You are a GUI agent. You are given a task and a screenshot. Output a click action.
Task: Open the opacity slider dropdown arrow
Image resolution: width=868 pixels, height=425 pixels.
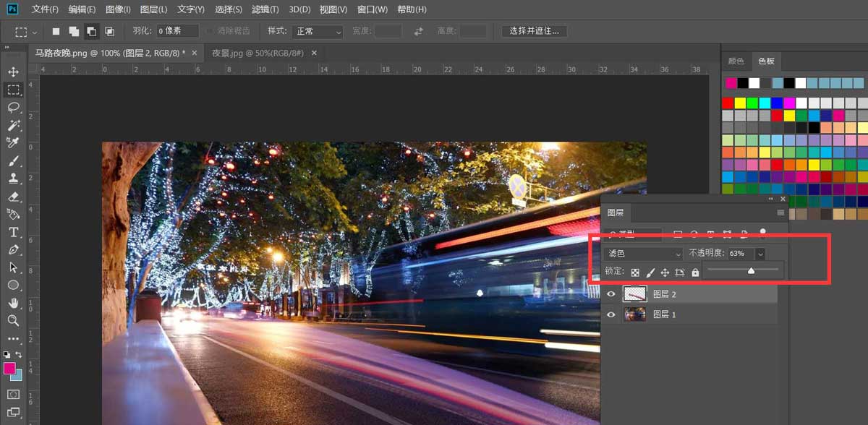[x=759, y=254]
